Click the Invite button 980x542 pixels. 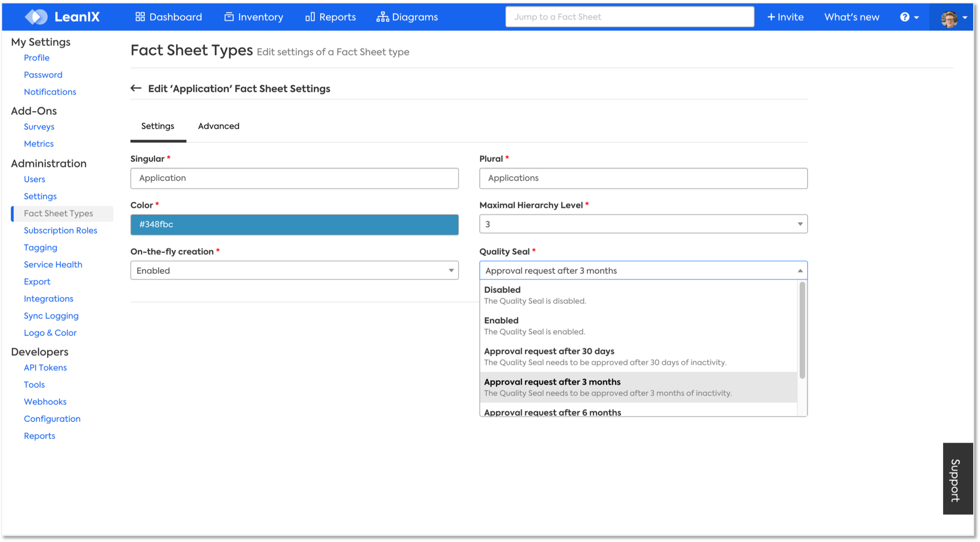785,17
